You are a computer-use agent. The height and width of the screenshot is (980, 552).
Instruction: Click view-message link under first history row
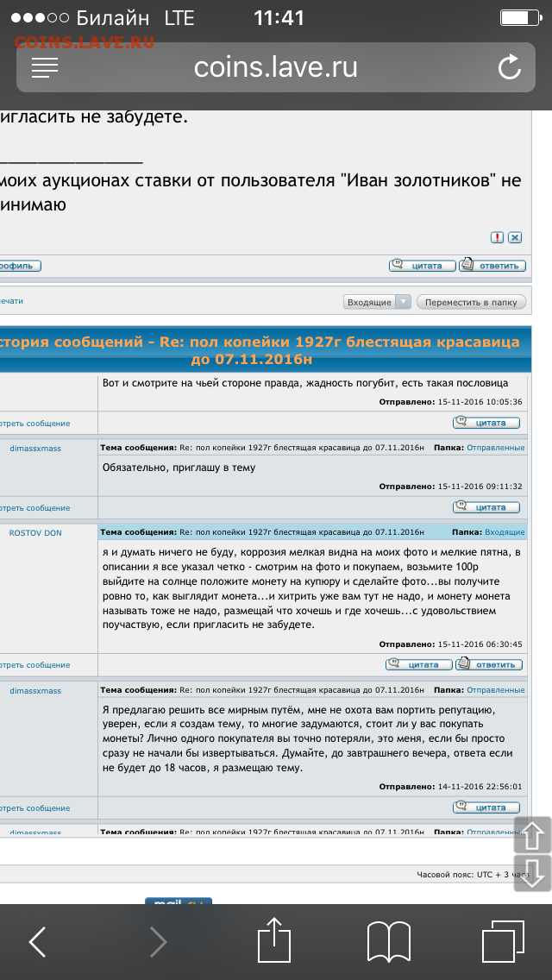pos(35,423)
